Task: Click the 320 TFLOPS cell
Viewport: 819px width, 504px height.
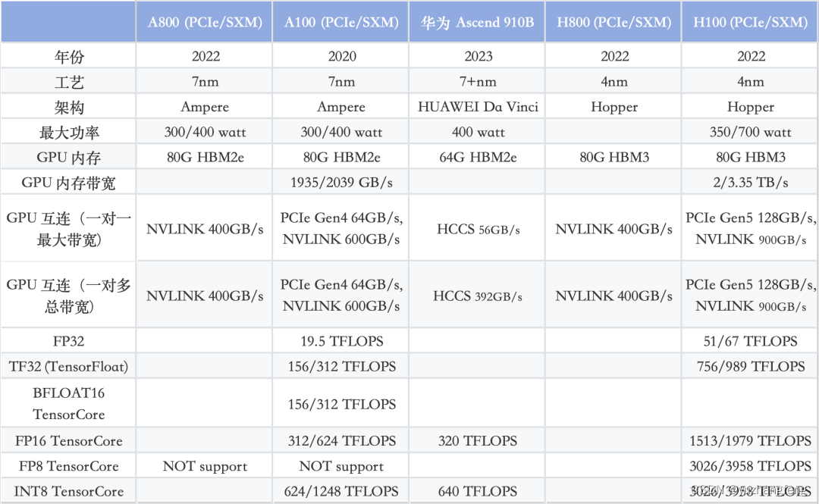Action: (478, 441)
